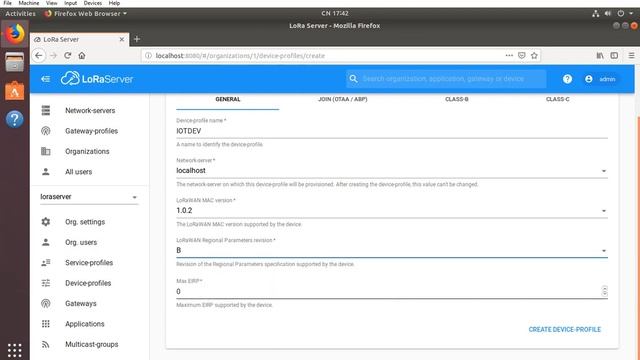Open the Applications link

84,324
